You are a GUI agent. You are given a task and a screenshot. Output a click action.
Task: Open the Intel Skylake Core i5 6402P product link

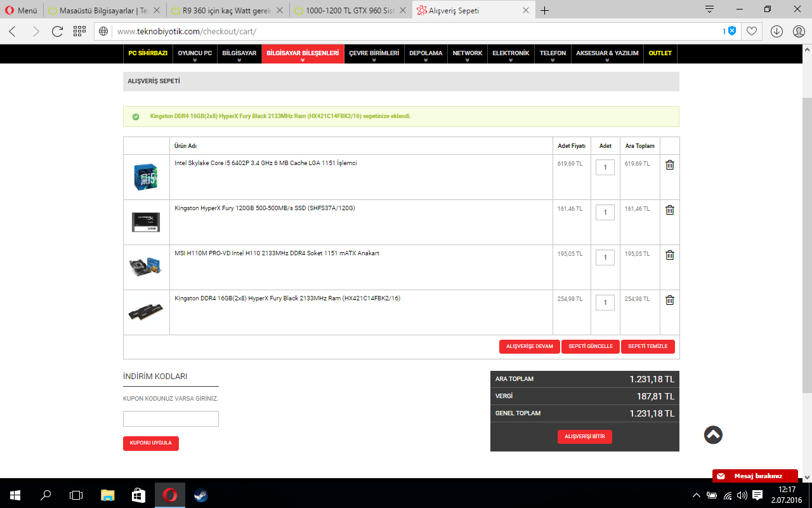point(266,163)
